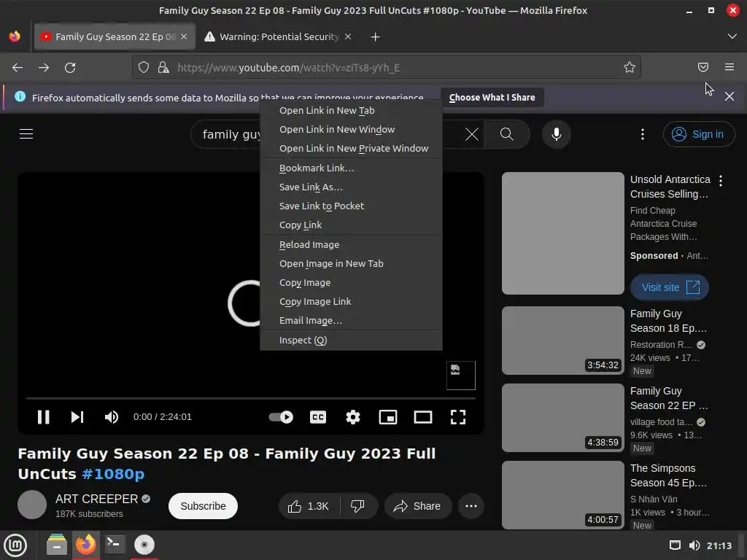747x560 pixels.
Task: Bookmark this page star icon
Action: click(630, 68)
